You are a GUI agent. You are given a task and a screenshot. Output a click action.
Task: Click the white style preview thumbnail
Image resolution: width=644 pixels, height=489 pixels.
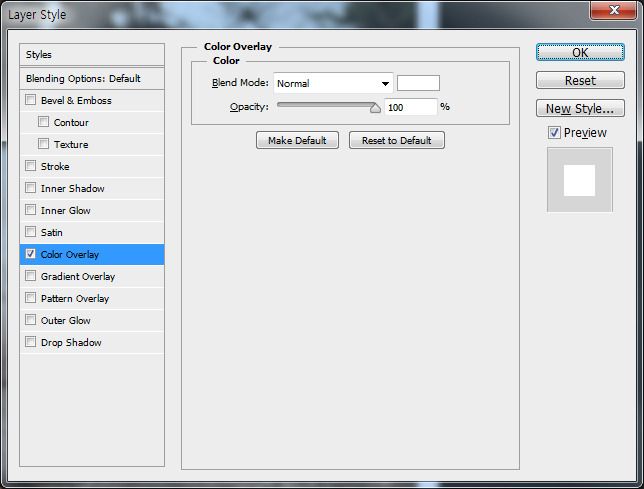coord(580,180)
